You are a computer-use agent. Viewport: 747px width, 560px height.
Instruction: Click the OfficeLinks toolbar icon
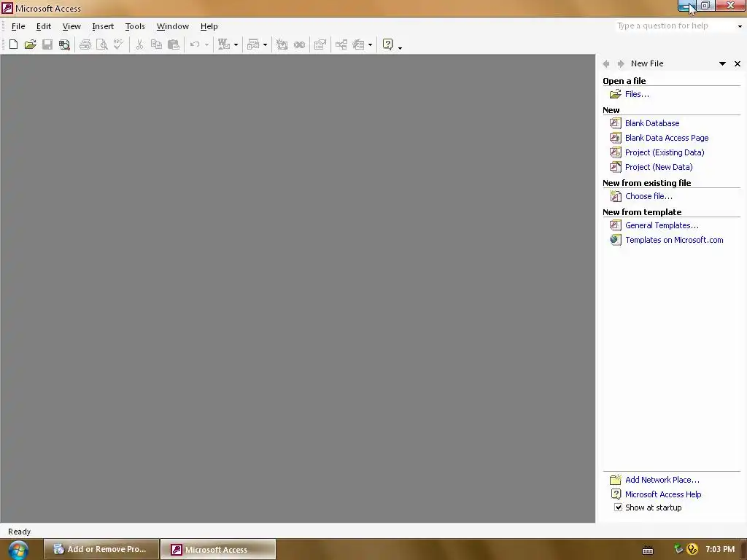tap(224, 44)
